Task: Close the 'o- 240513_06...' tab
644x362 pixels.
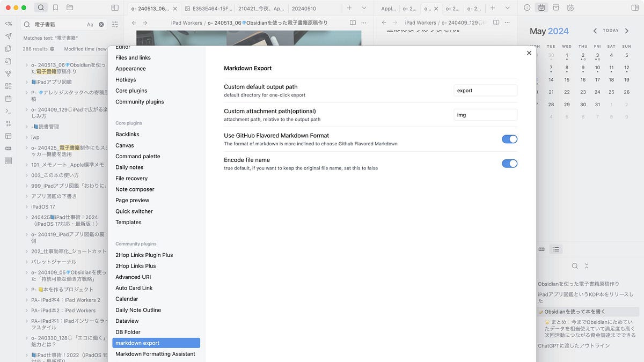Action: click(174, 9)
